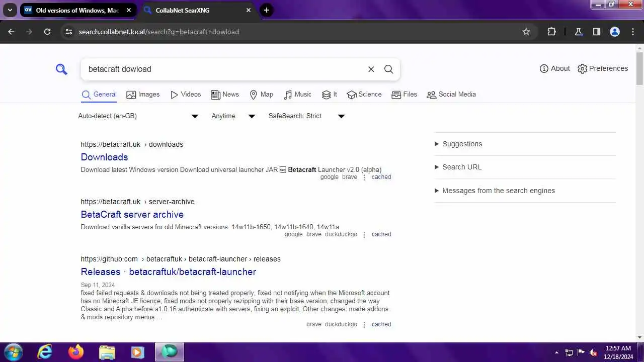The image size is (644, 362).
Task: Show hidden system tray icons
Action: (x=556, y=352)
